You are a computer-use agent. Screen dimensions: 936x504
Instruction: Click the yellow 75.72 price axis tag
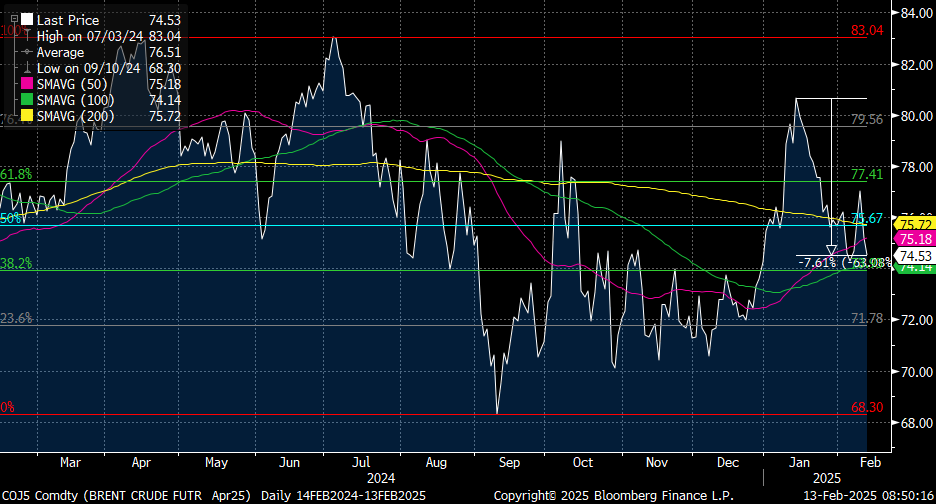click(x=916, y=224)
